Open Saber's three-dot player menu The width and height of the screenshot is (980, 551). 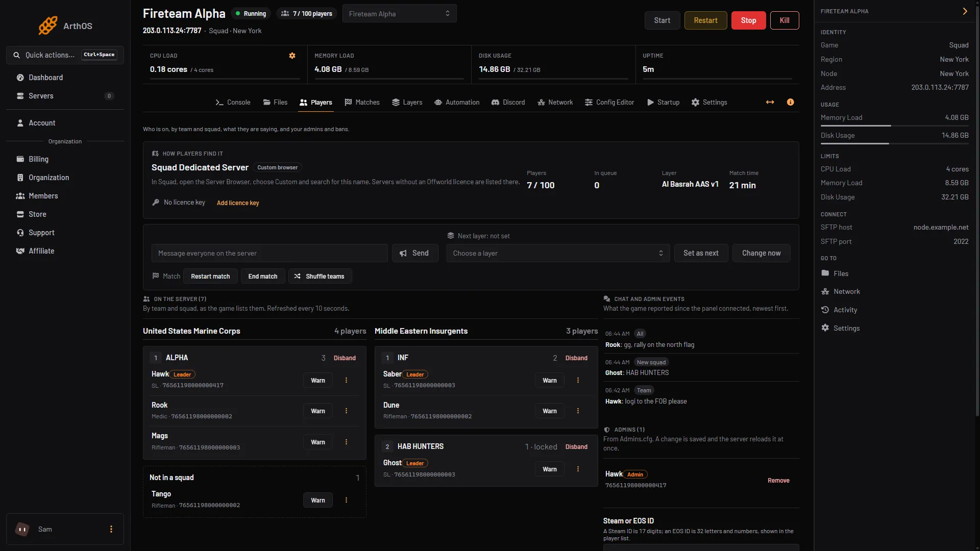[578, 381]
